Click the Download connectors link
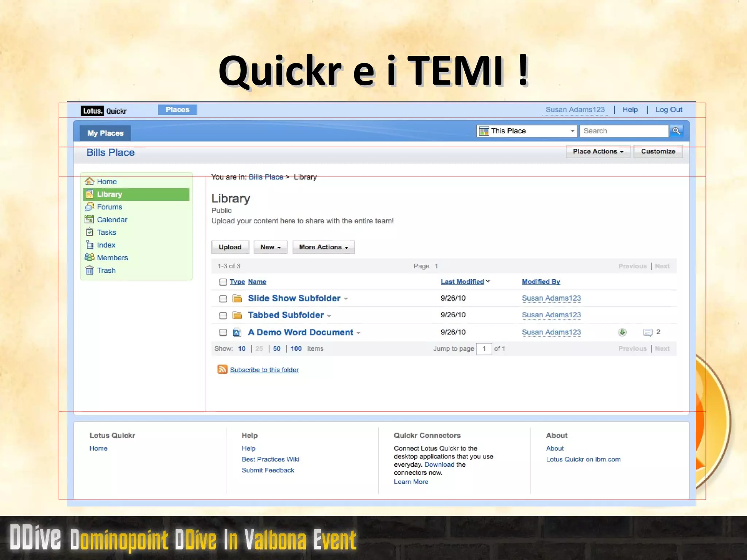The height and width of the screenshot is (560, 747). 439,464
